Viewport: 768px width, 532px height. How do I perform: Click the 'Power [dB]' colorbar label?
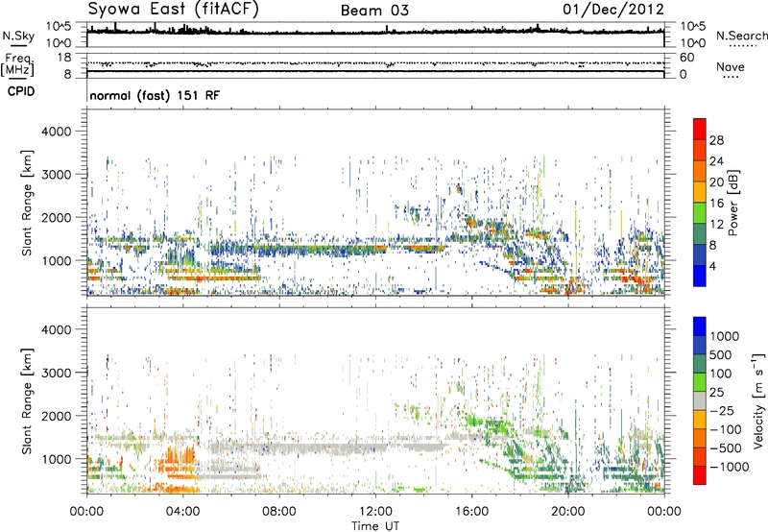click(x=732, y=203)
